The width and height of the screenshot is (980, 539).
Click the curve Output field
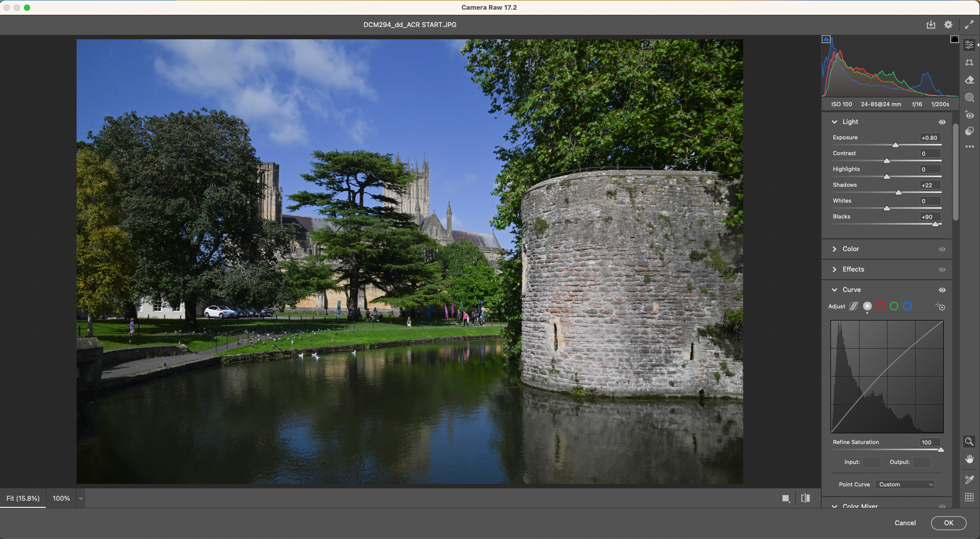click(921, 462)
